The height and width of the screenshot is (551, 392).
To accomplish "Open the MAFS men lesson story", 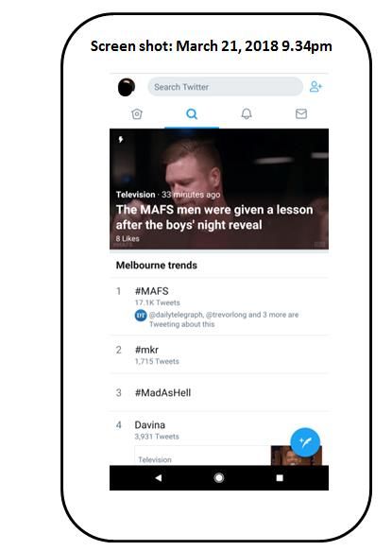I will click(x=219, y=189).
